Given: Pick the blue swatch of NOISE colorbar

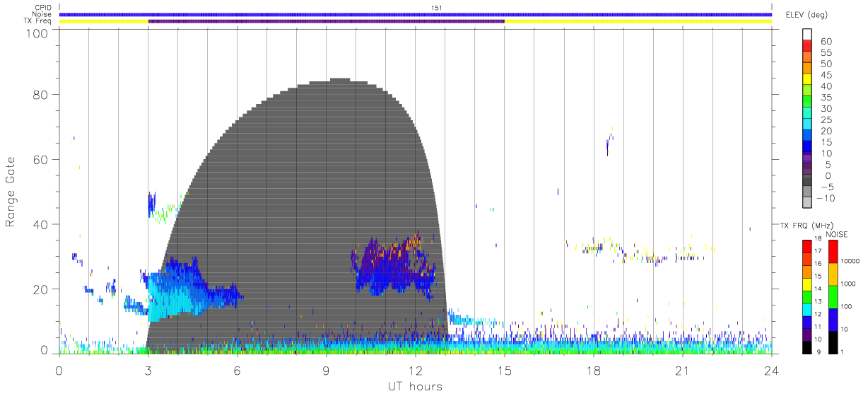Looking at the screenshot, I should click(x=832, y=319).
